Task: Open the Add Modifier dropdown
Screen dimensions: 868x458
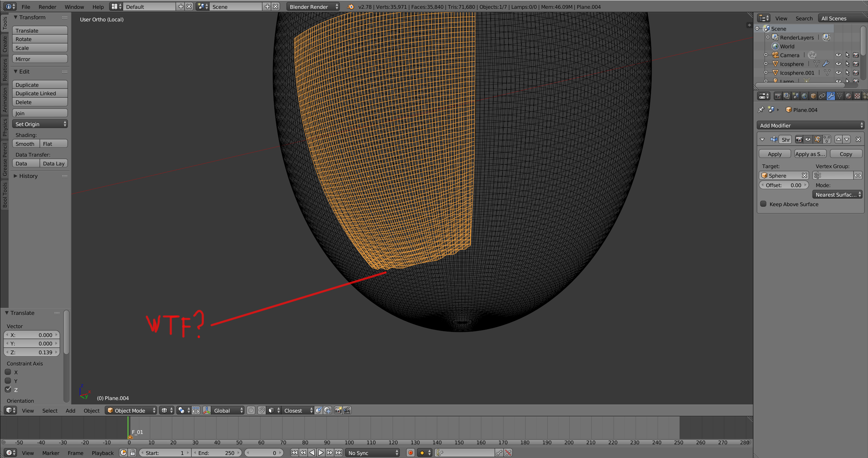Action: pos(810,125)
